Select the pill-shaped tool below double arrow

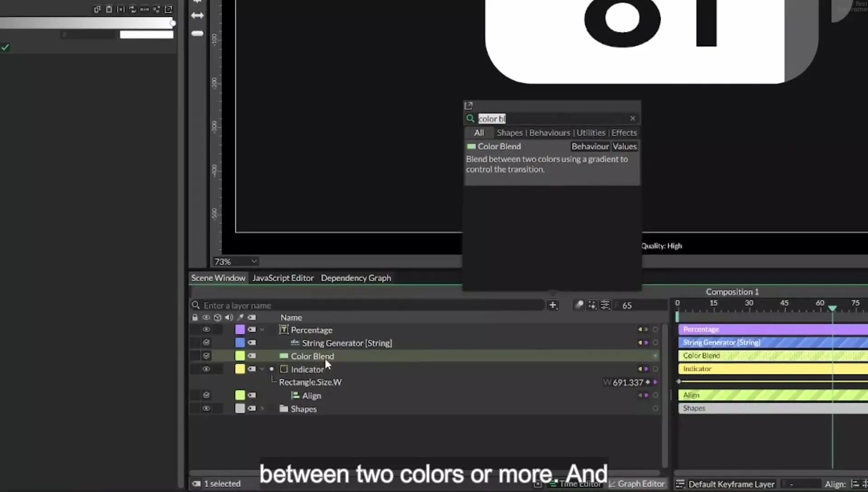(198, 33)
